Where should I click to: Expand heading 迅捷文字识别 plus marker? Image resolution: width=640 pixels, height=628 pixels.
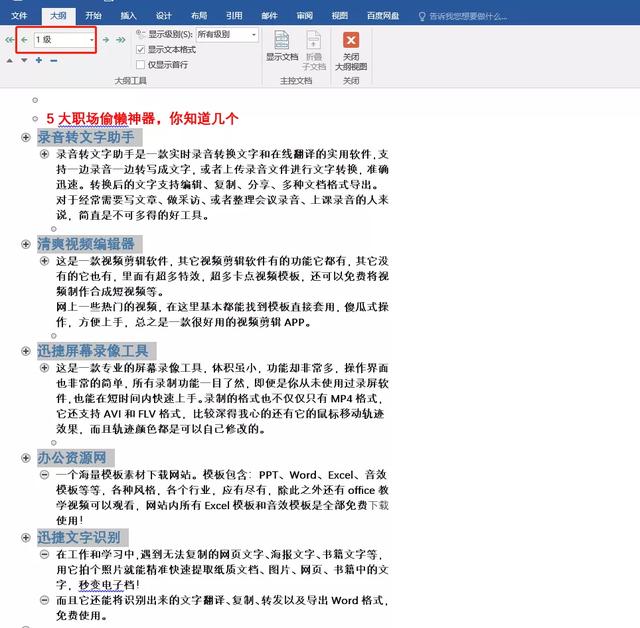[26, 538]
